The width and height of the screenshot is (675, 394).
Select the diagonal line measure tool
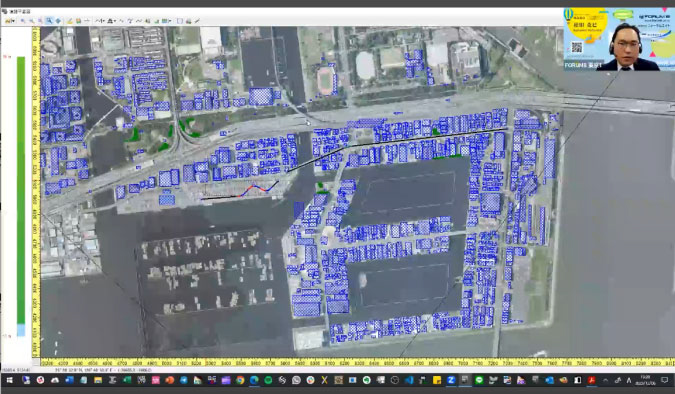click(197, 21)
